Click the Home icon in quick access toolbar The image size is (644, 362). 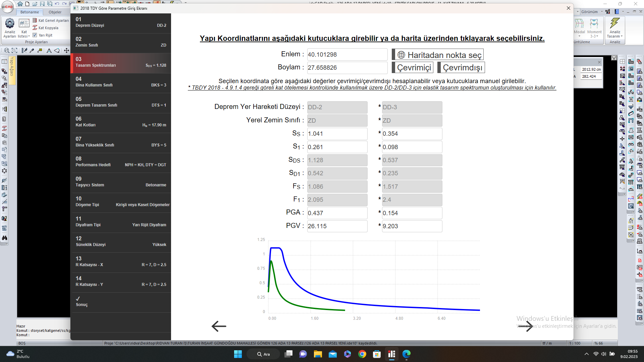[20, 4]
